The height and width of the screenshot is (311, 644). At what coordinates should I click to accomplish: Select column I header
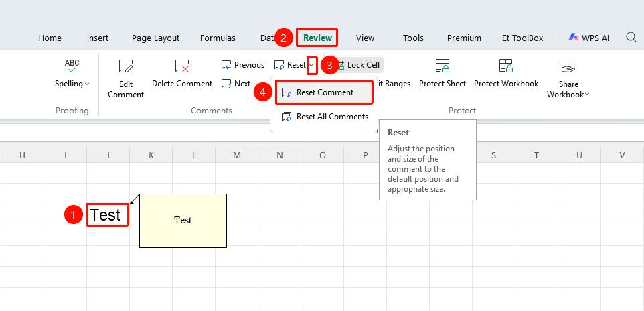click(66, 155)
